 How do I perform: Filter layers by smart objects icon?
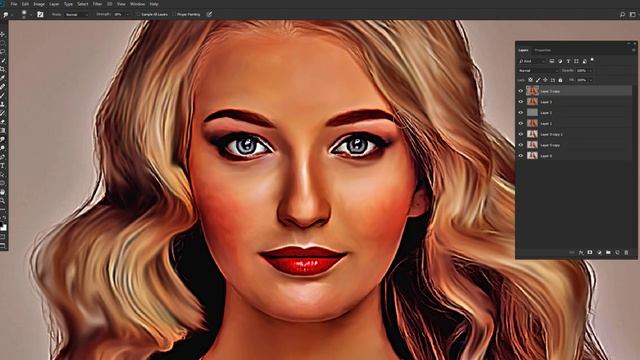584,61
